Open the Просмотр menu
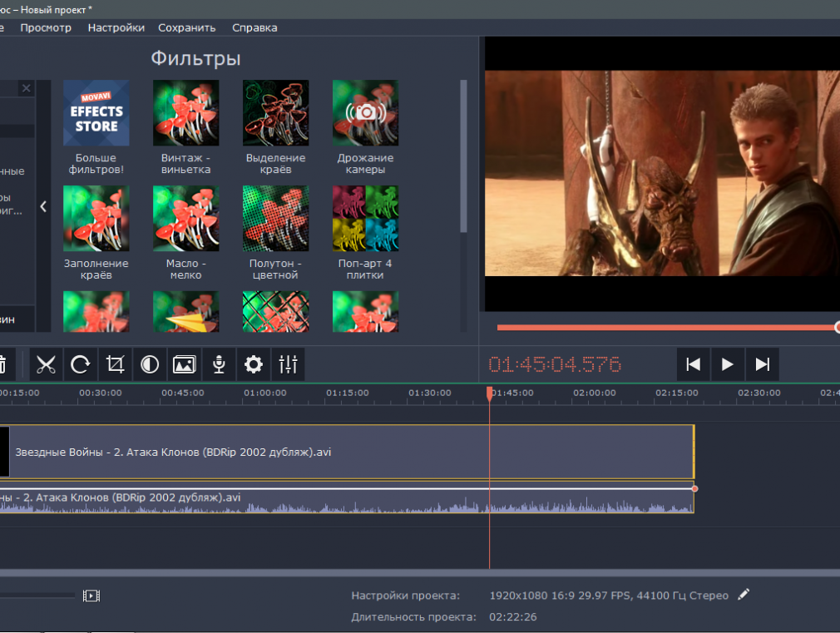Viewport: 840px width, 633px height. pos(46,28)
